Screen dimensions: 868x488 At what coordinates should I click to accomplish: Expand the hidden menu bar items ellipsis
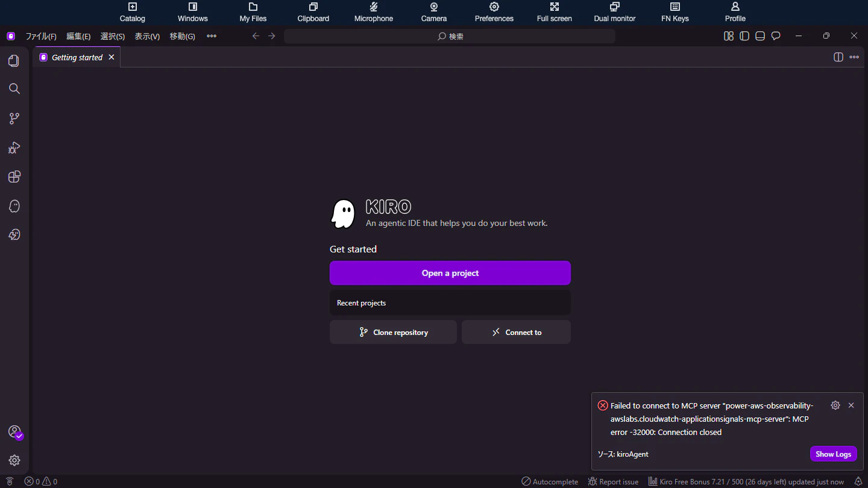tap(212, 36)
